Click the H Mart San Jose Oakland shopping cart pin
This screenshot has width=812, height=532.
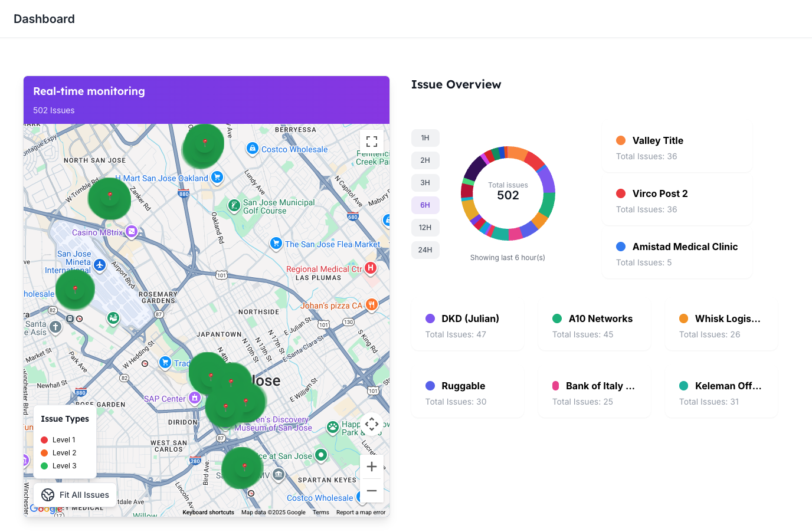click(217, 177)
